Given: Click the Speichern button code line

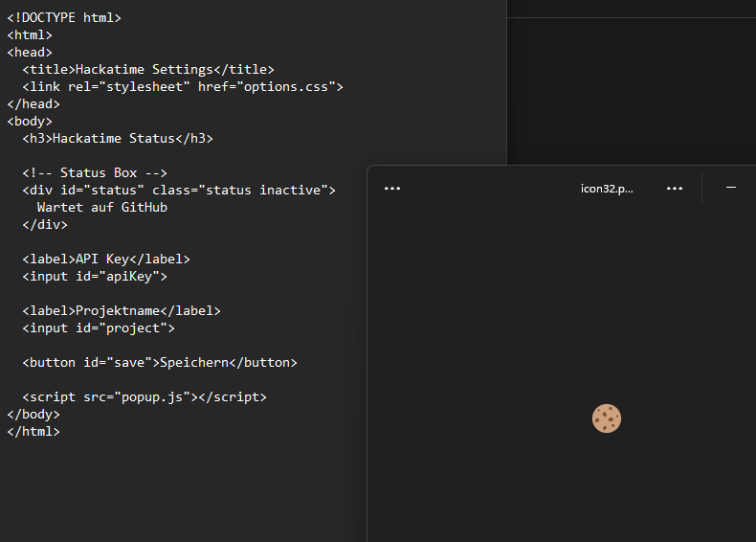Looking at the screenshot, I should point(160,363).
